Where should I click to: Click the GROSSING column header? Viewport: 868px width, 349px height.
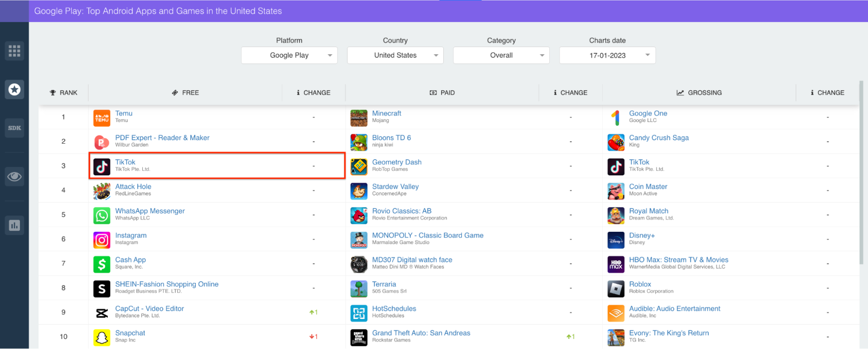[x=699, y=92]
